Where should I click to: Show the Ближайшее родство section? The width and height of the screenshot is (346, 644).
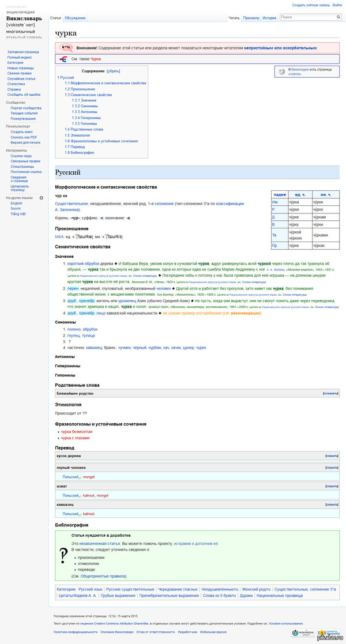pyautogui.click(x=330, y=393)
